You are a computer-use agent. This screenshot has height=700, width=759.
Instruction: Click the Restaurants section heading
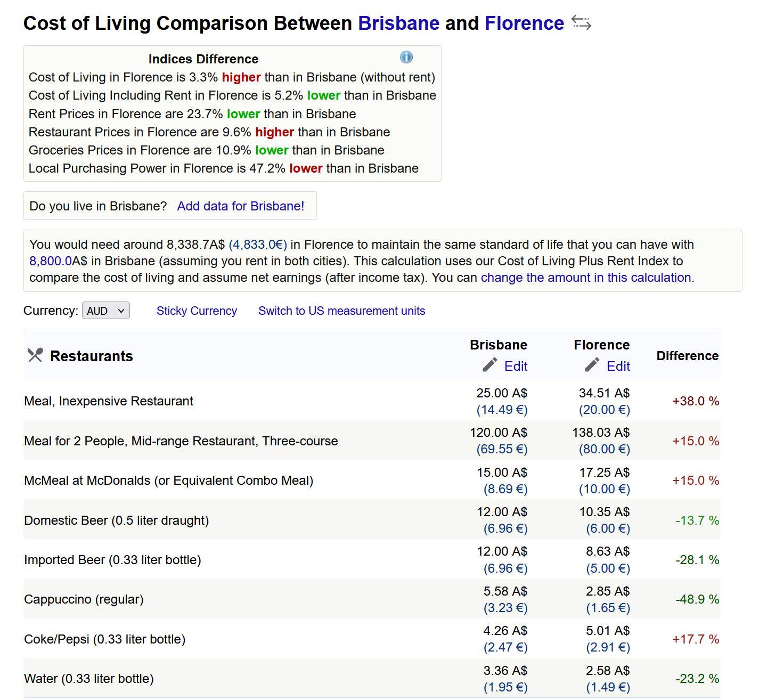pyautogui.click(x=91, y=356)
